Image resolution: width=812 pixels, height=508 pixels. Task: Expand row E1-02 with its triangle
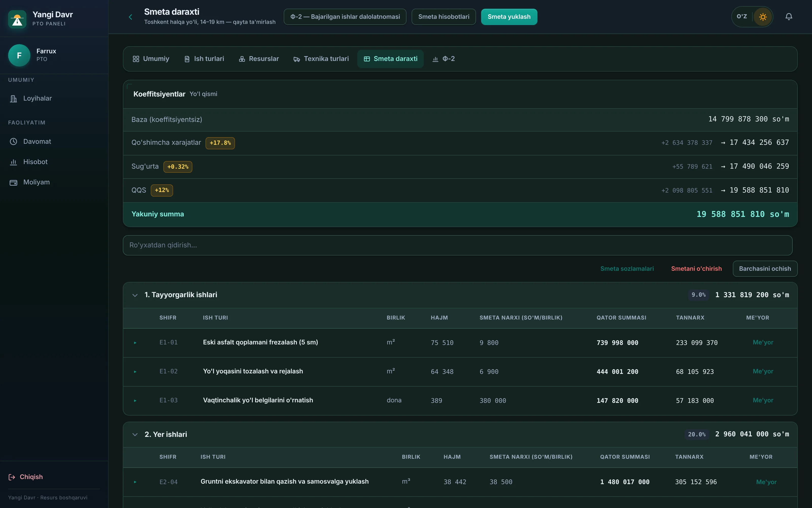click(135, 372)
